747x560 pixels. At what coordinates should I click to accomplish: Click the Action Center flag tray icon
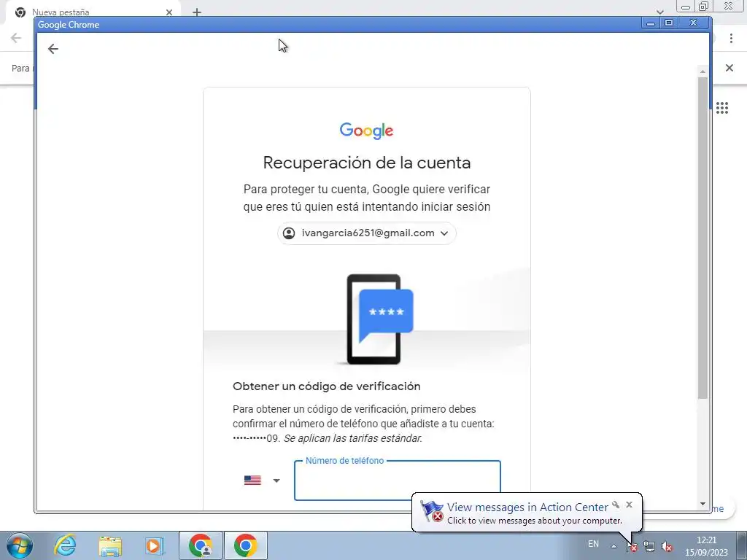632,547
